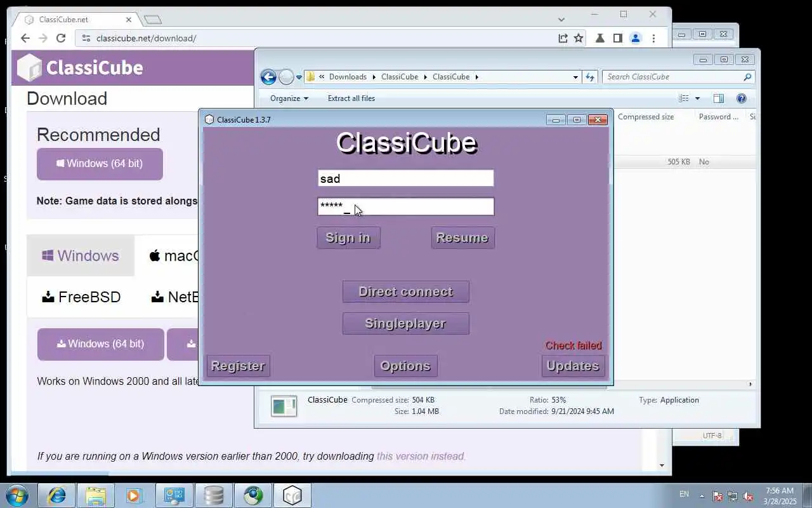Select the FreeBSD platform tab
This screenshot has height=508, width=812.
[81, 297]
